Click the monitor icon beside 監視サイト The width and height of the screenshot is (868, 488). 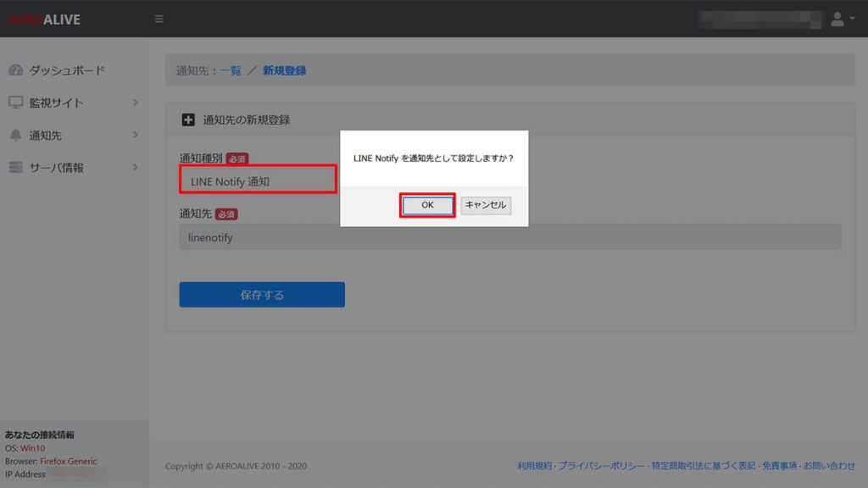(15, 103)
